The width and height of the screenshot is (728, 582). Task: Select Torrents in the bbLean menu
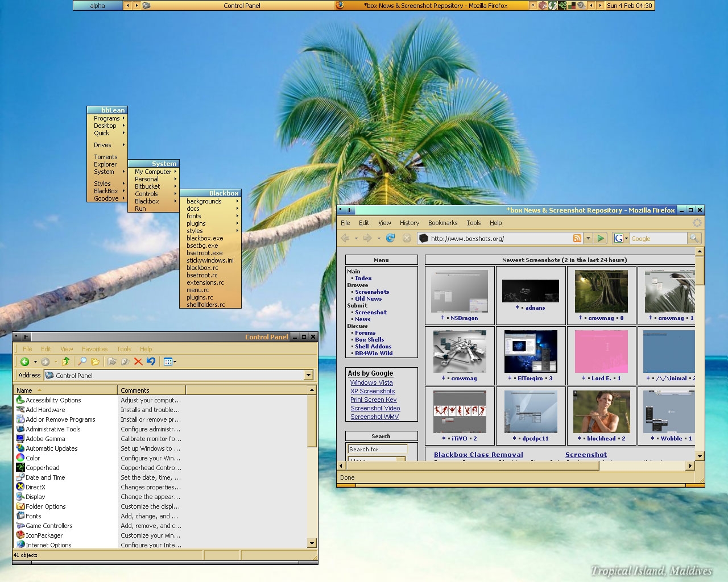(106, 157)
